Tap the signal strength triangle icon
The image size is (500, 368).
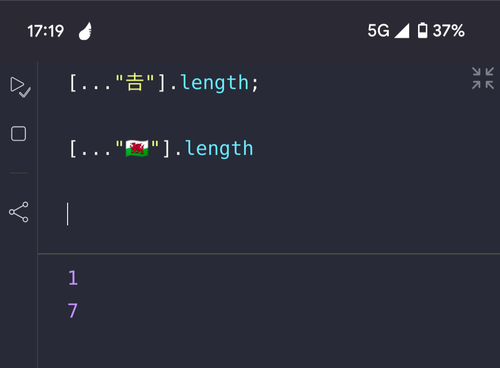(402, 31)
